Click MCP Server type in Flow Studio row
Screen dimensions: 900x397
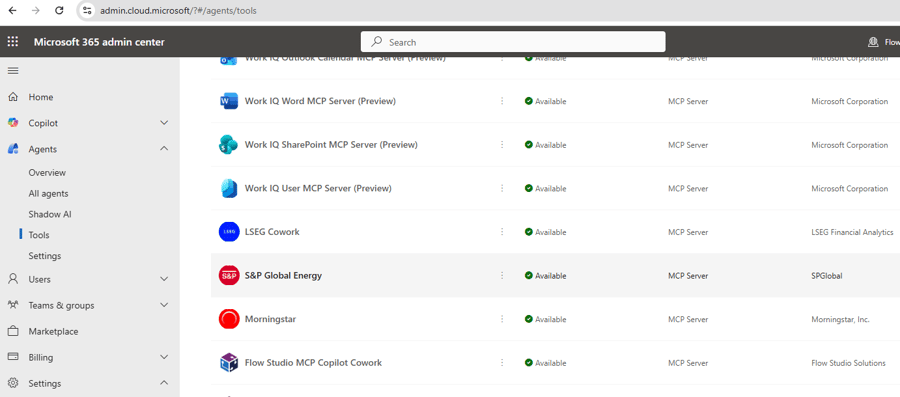click(x=688, y=363)
